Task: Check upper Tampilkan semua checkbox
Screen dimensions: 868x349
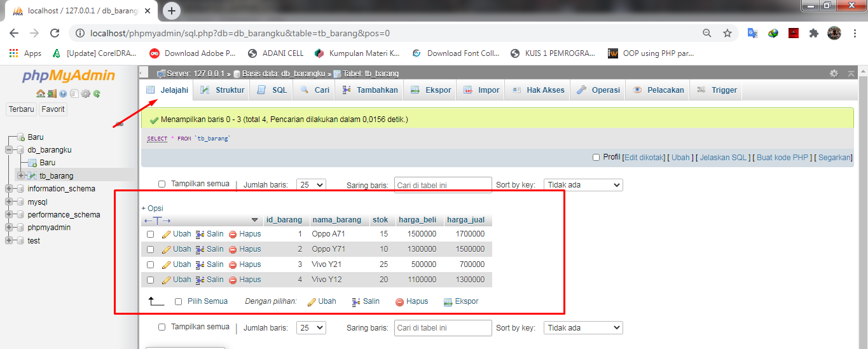Action: [x=162, y=184]
